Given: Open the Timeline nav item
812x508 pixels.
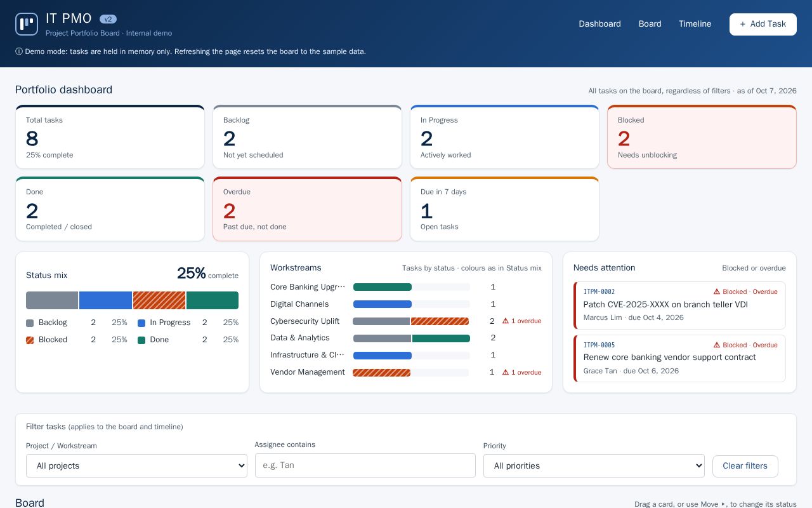Looking at the screenshot, I should 695,24.
